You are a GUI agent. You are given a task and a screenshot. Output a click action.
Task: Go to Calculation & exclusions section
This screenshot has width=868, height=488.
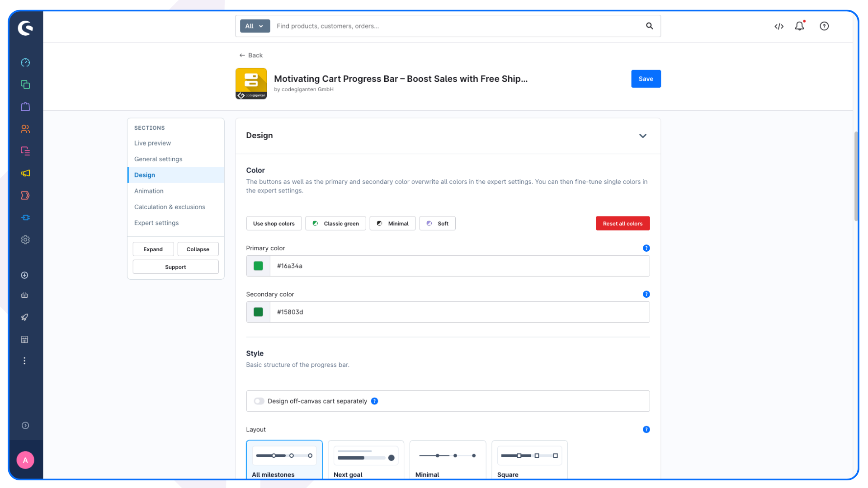(170, 207)
